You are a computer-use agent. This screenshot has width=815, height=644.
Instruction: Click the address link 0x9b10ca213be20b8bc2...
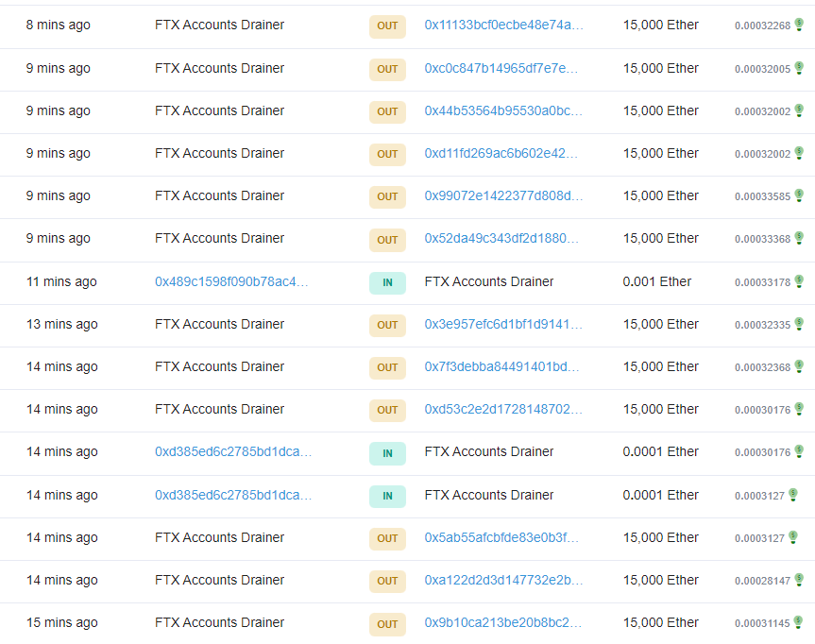pyautogui.click(x=503, y=622)
